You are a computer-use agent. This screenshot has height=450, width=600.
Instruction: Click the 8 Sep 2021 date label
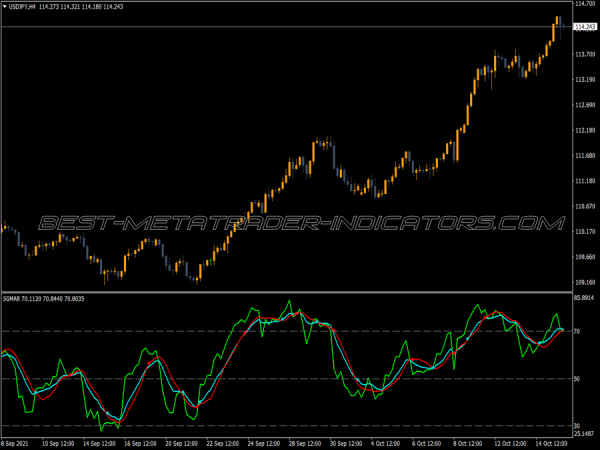[15, 444]
